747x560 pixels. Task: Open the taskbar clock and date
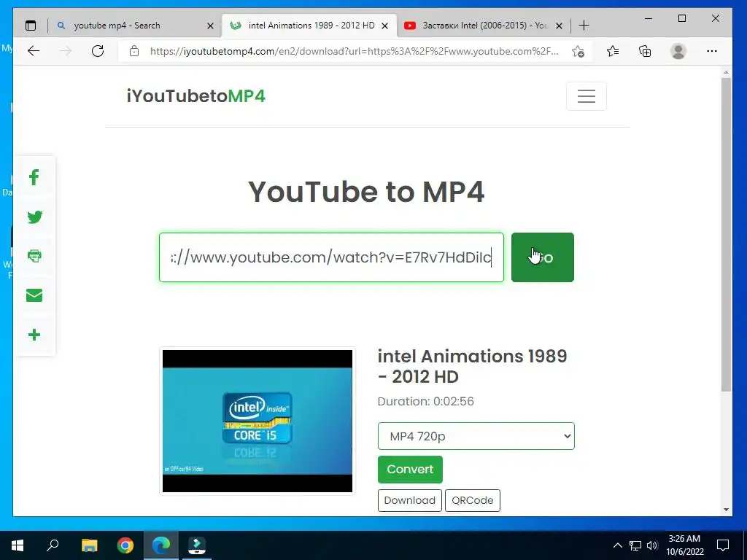(x=684, y=545)
